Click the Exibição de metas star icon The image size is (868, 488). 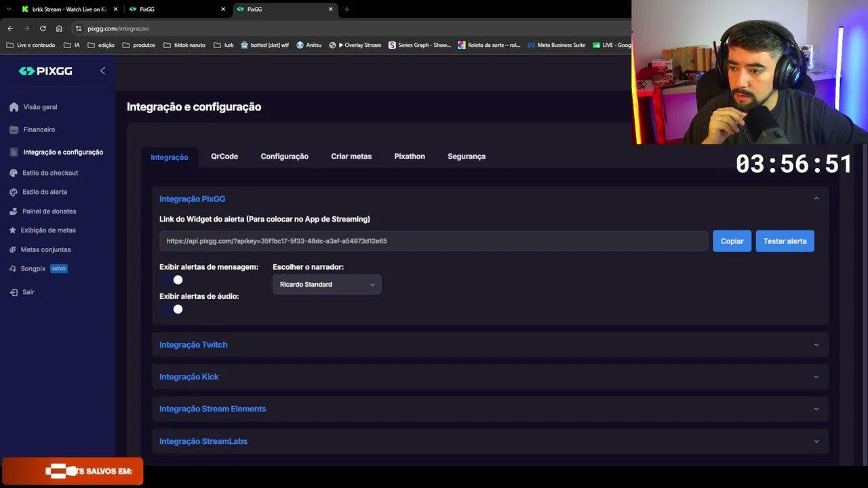tap(13, 230)
